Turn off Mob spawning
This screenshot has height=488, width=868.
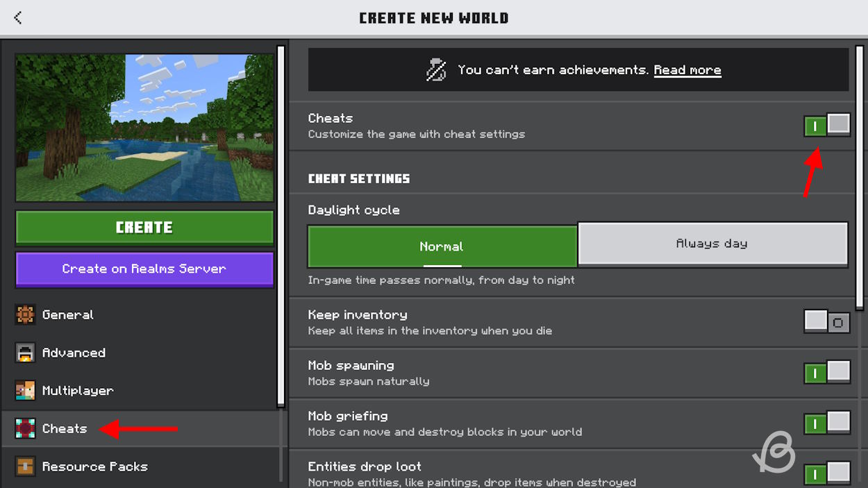(827, 373)
